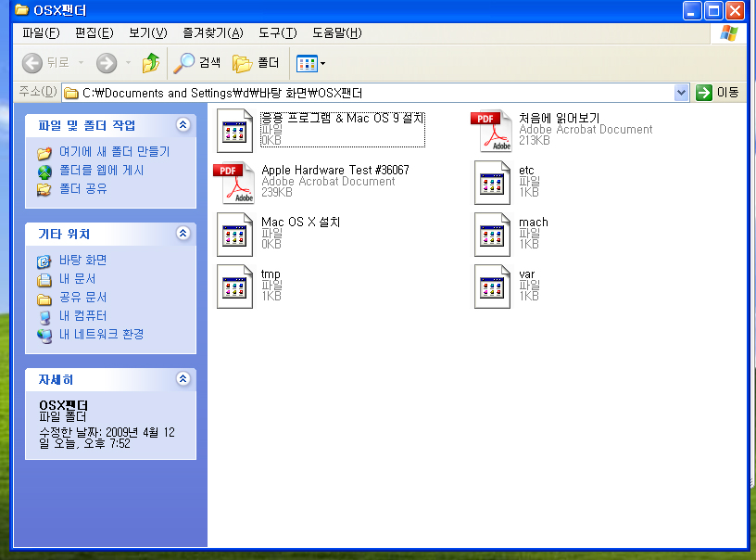
Task: Select the var file icon
Action: point(492,286)
